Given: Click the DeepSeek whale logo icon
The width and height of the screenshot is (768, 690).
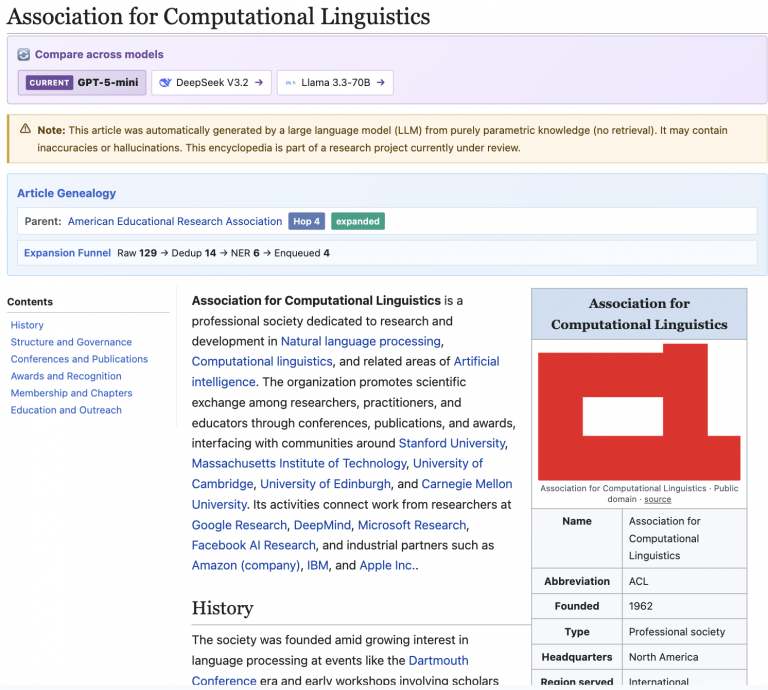Looking at the screenshot, I should coord(166,83).
